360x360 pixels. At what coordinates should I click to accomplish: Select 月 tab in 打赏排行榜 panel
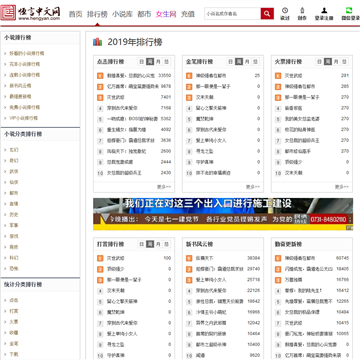click(158, 244)
